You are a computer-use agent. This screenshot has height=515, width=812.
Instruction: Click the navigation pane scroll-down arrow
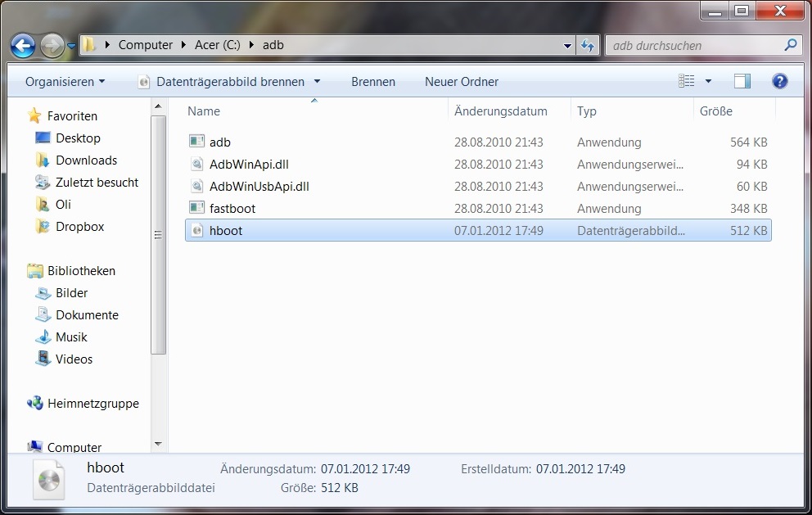point(158,444)
